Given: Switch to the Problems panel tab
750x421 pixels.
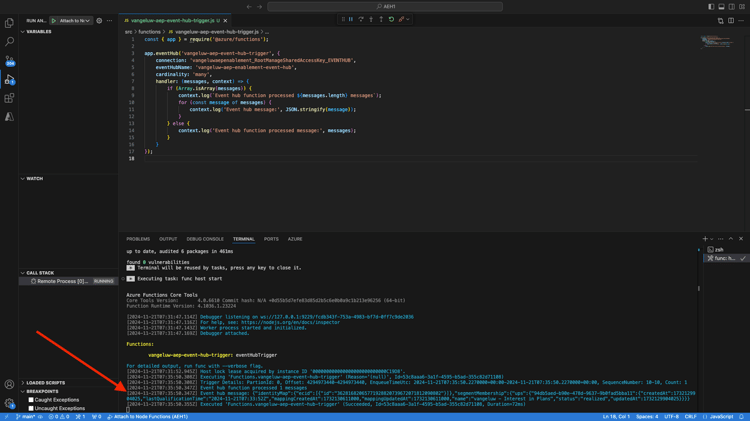Looking at the screenshot, I should [x=138, y=239].
